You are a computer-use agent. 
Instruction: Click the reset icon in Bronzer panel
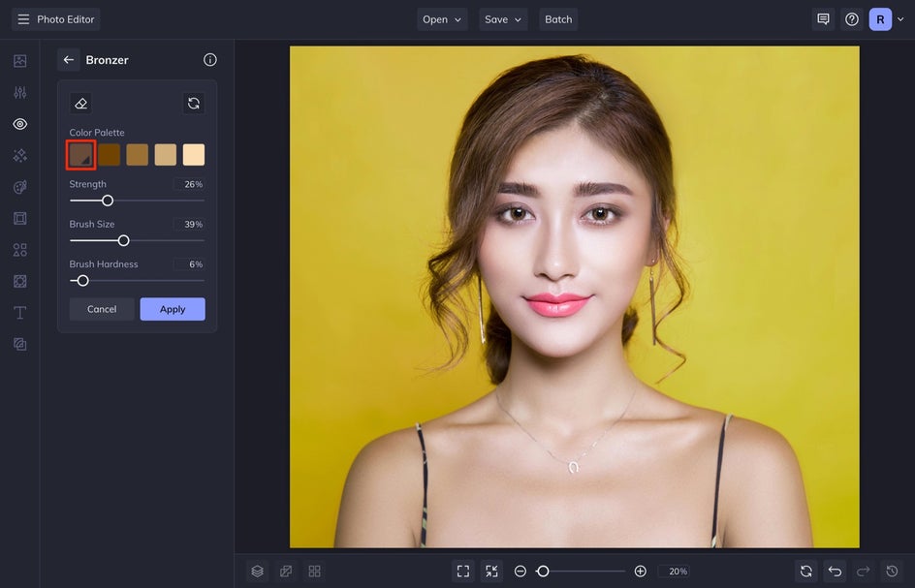(194, 104)
